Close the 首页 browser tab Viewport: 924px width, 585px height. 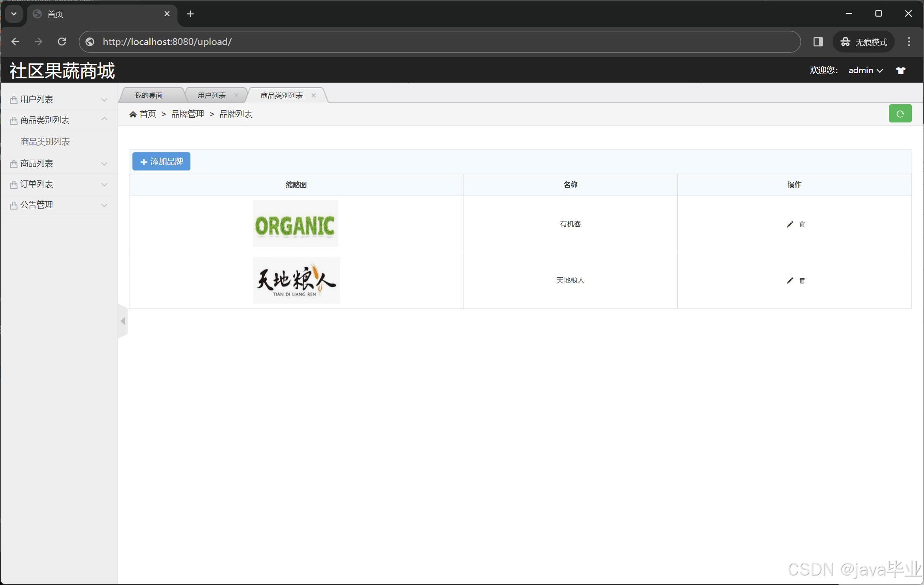[167, 14]
